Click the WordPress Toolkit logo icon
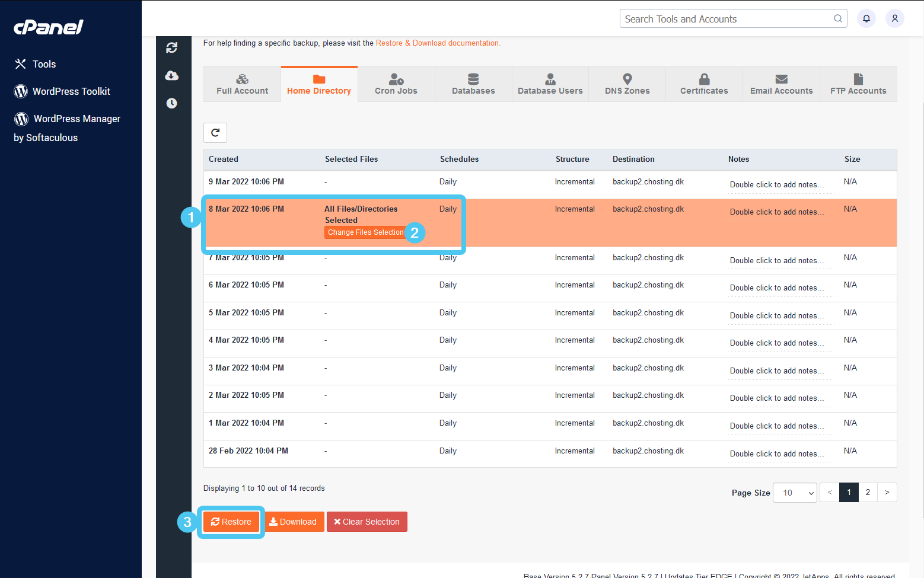The width and height of the screenshot is (924, 578). click(x=21, y=91)
